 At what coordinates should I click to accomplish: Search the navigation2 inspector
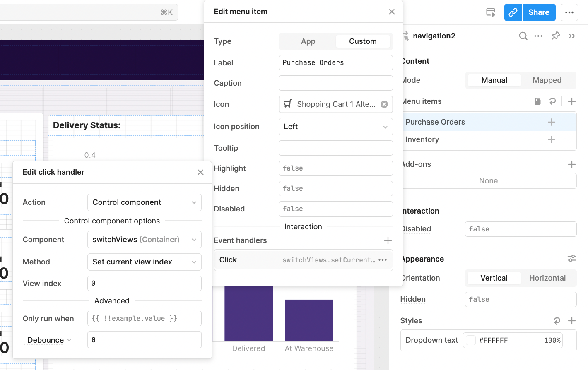pyautogui.click(x=523, y=36)
